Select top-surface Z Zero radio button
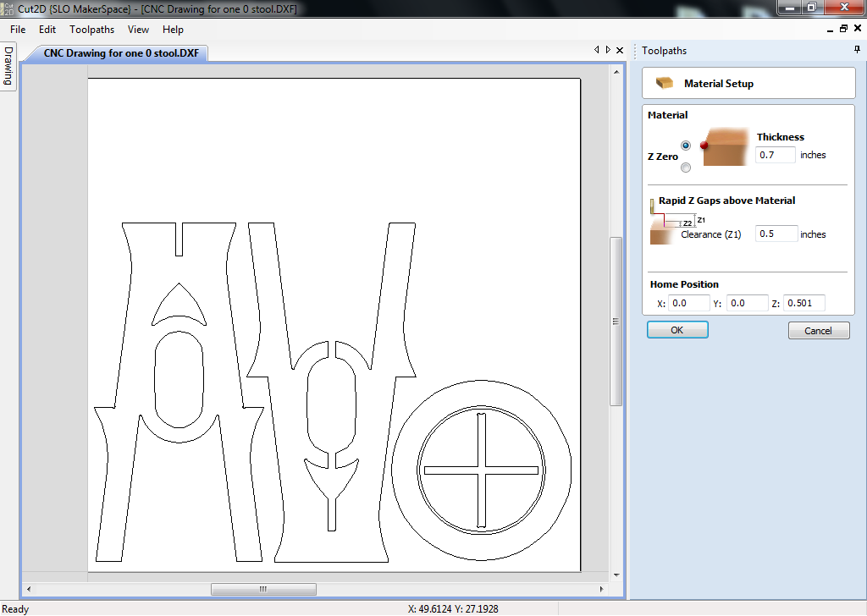 686,146
